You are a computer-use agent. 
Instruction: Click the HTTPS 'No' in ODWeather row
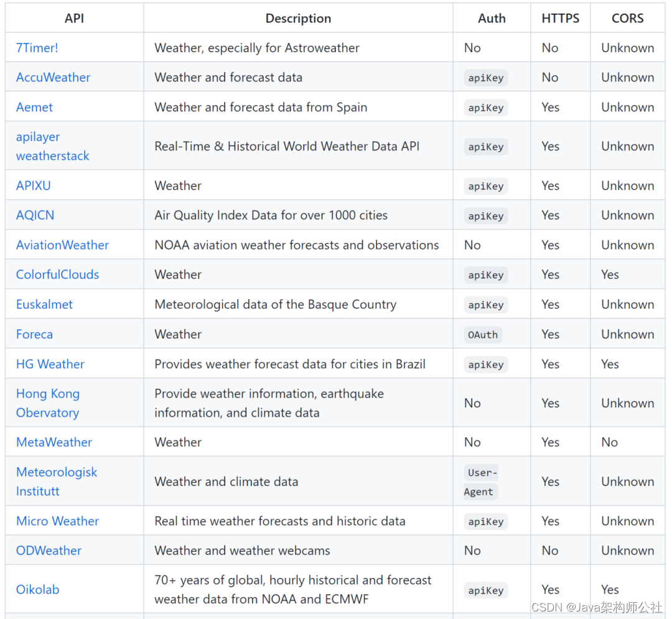pyautogui.click(x=550, y=551)
